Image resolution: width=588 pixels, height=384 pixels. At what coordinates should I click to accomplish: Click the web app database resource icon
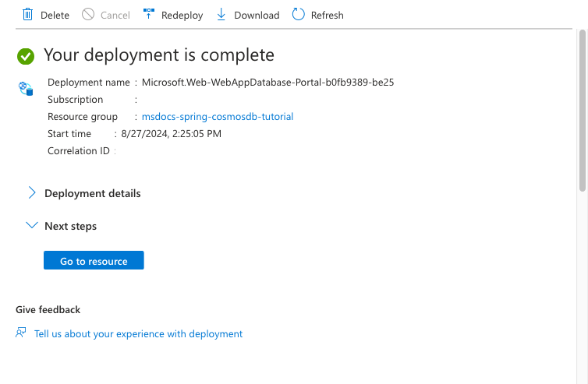(26, 89)
